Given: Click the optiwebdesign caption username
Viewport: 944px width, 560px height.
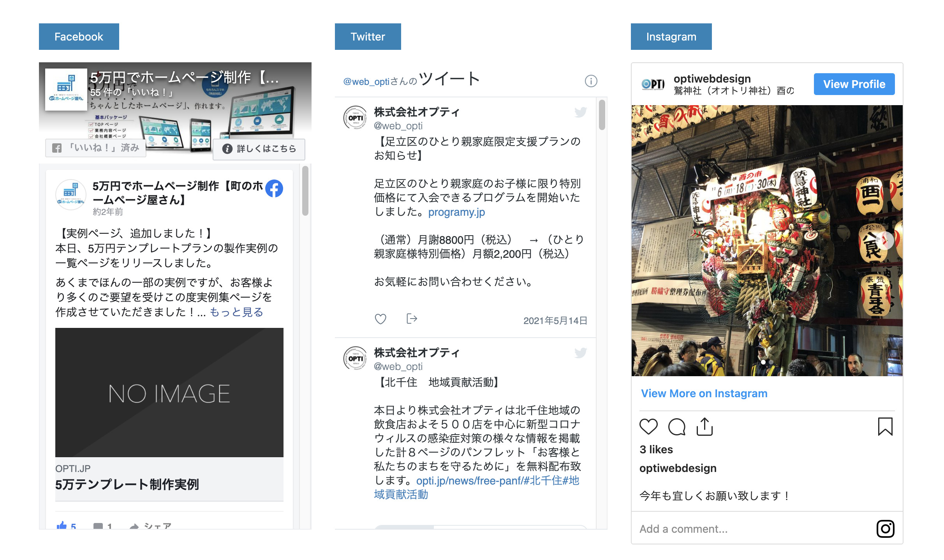Looking at the screenshot, I should pyautogui.click(x=678, y=468).
